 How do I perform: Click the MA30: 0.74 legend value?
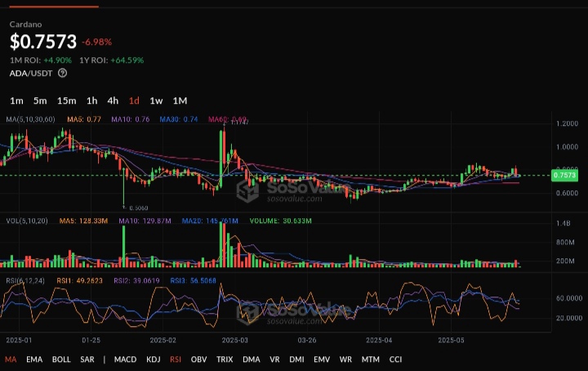tap(179, 119)
